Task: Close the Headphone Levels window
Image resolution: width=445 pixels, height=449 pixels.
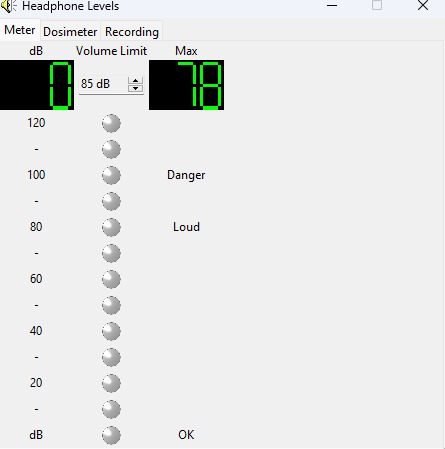Action: (423, 5)
